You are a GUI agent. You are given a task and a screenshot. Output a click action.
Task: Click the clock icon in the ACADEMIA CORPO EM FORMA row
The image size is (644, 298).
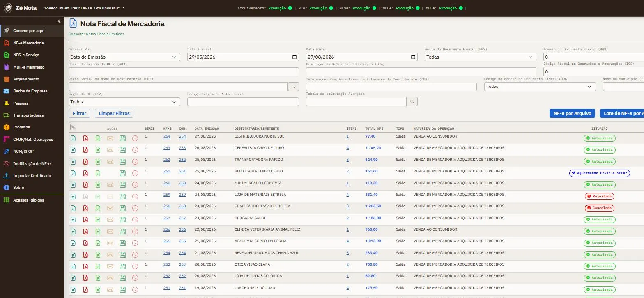click(135, 243)
